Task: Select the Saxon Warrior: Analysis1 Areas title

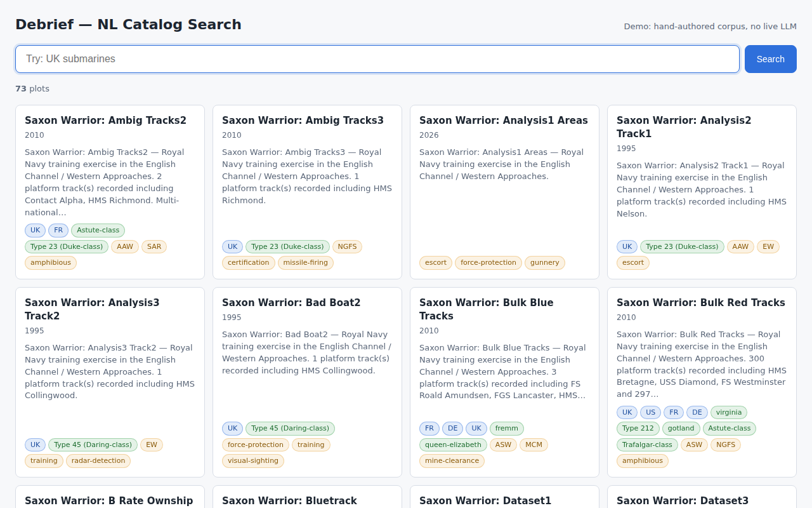Action: pos(503,121)
